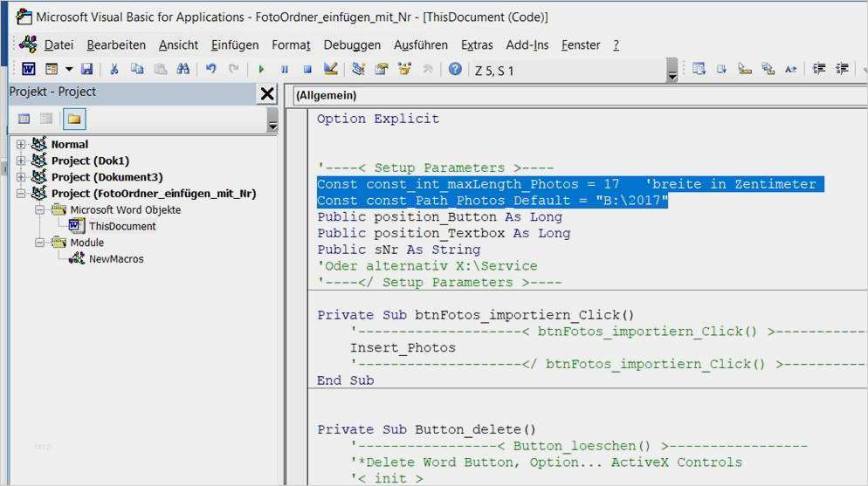This screenshot has width=868, height=486.
Task: Open the Datei menu
Action: (59, 44)
